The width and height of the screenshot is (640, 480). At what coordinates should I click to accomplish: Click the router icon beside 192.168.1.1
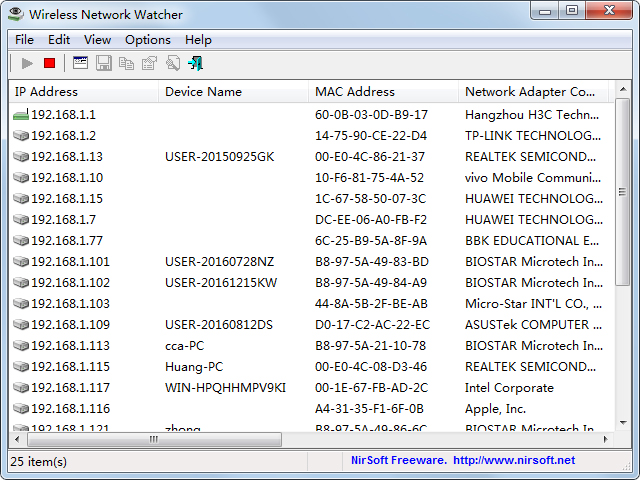pos(21,115)
